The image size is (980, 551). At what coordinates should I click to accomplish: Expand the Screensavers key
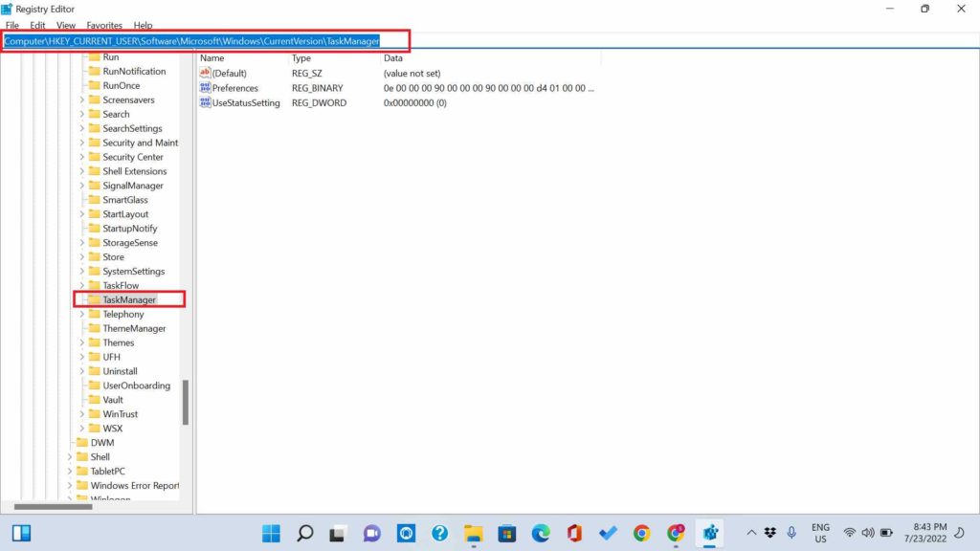(x=82, y=99)
